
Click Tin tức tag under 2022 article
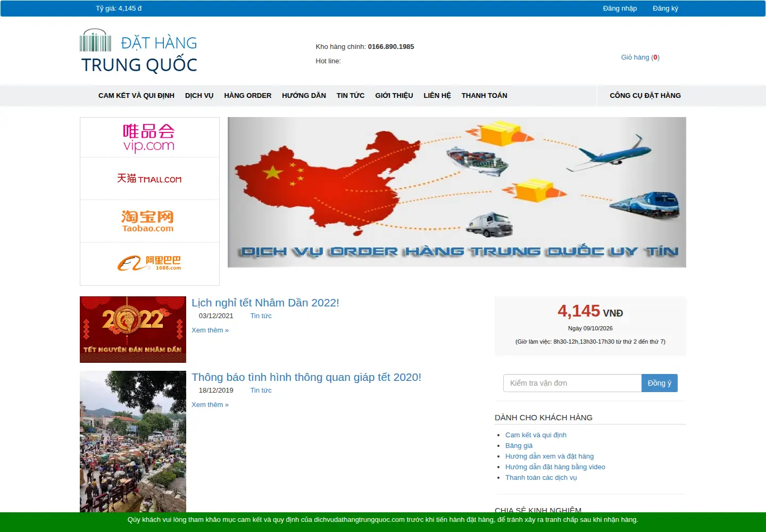point(261,316)
